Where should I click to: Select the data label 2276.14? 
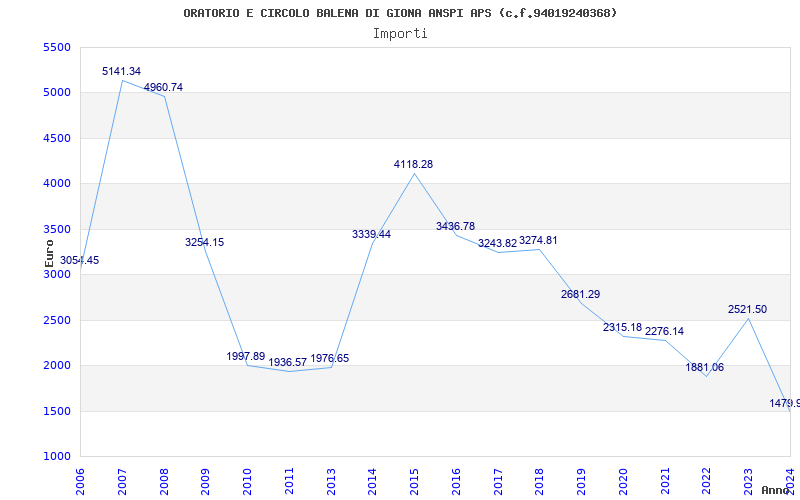[x=664, y=331]
